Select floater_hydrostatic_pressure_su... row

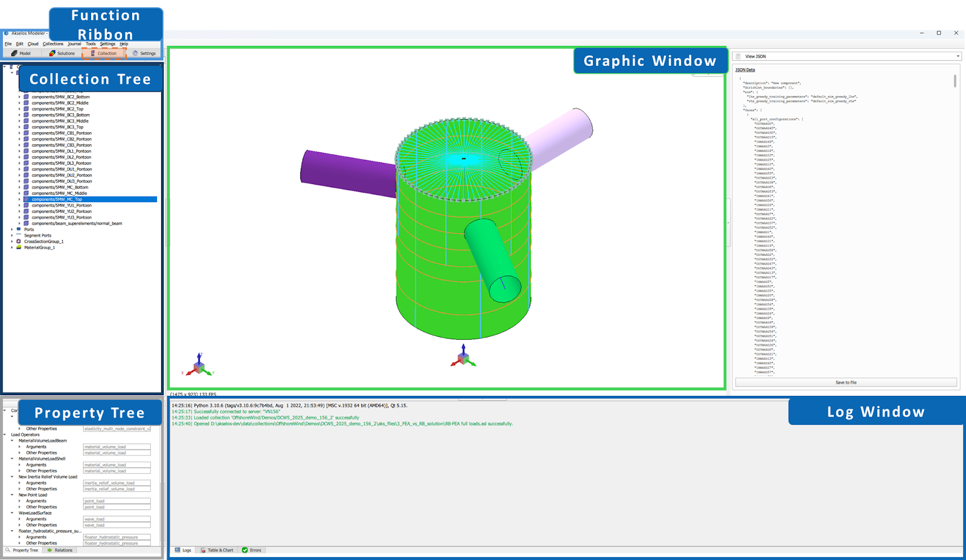pyautogui.click(x=50, y=531)
